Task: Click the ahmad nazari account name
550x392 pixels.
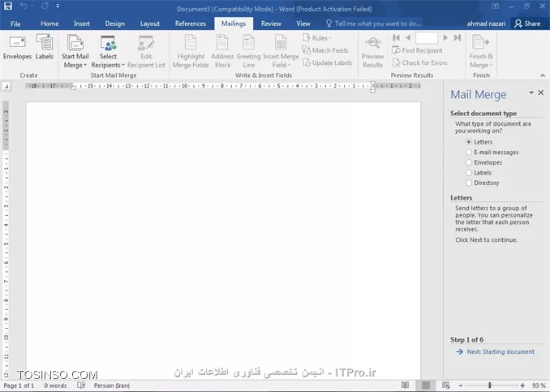Action: (486, 24)
